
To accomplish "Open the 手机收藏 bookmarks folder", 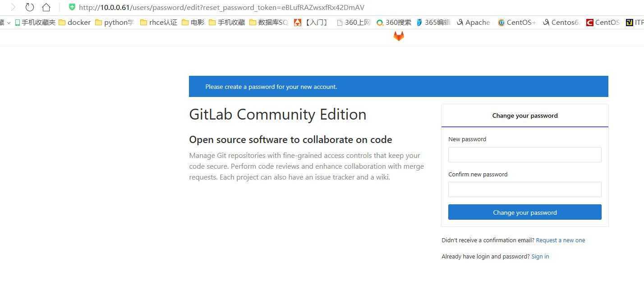I will (227, 22).
